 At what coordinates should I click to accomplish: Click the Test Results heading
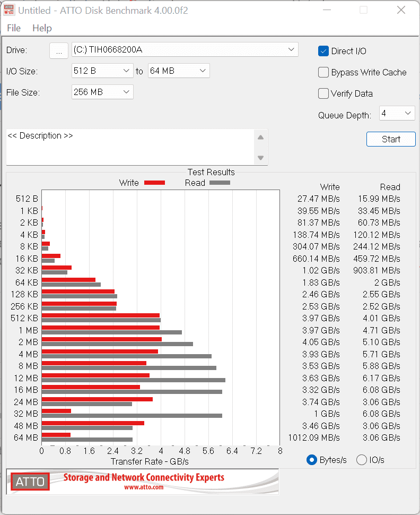tap(211, 172)
